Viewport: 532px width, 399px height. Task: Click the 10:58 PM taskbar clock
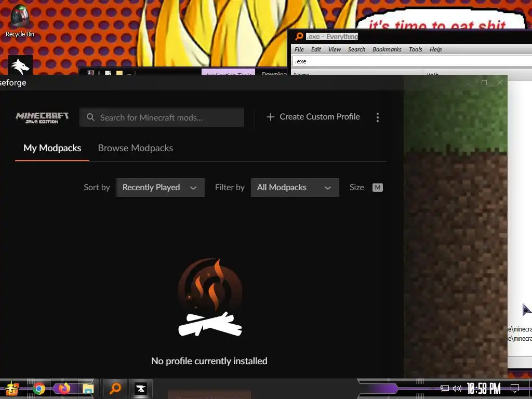click(484, 389)
